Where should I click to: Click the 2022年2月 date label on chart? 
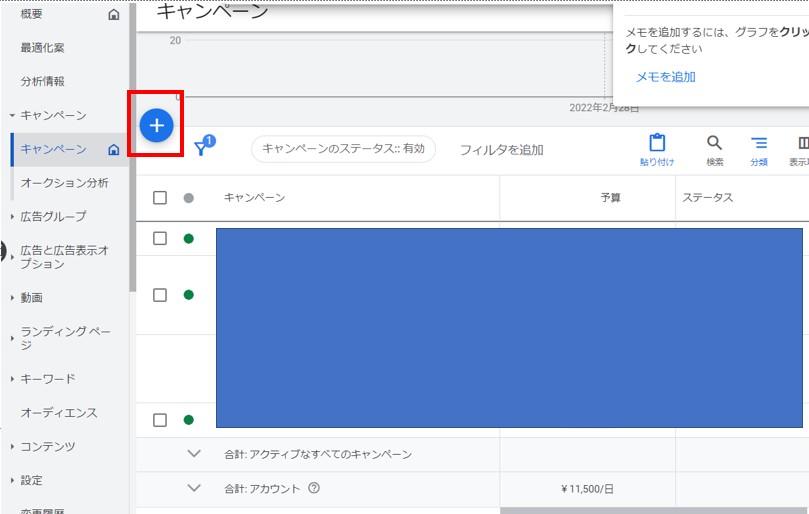click(604, 108)
